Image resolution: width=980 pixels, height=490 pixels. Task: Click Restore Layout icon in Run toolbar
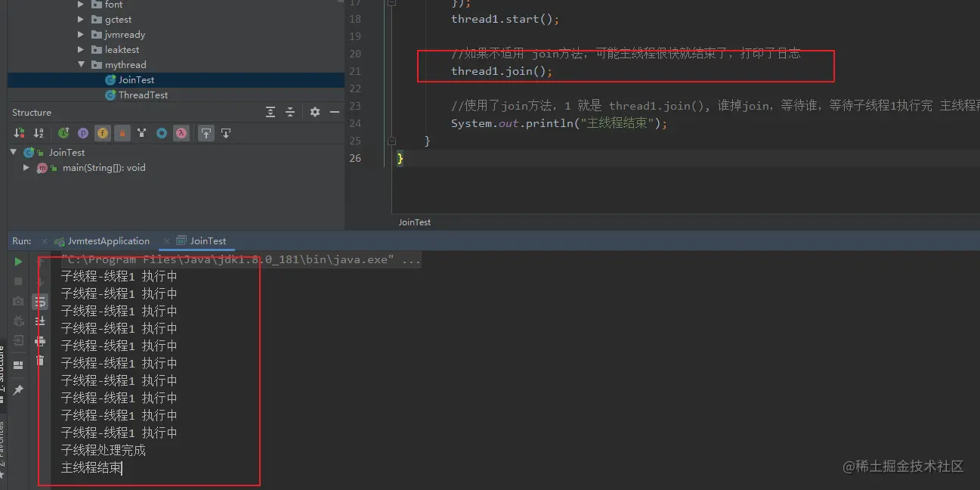tap(19, 365)
